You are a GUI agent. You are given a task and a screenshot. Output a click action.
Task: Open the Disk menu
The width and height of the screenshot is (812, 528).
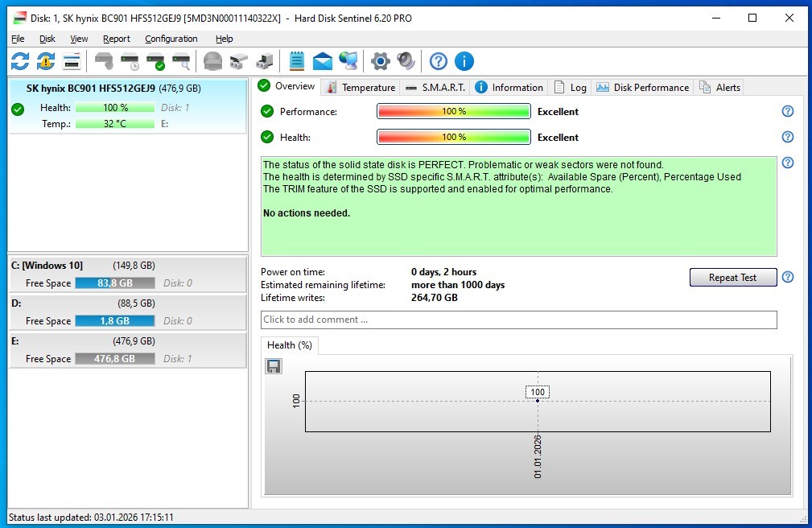click(x=47, y=39)
